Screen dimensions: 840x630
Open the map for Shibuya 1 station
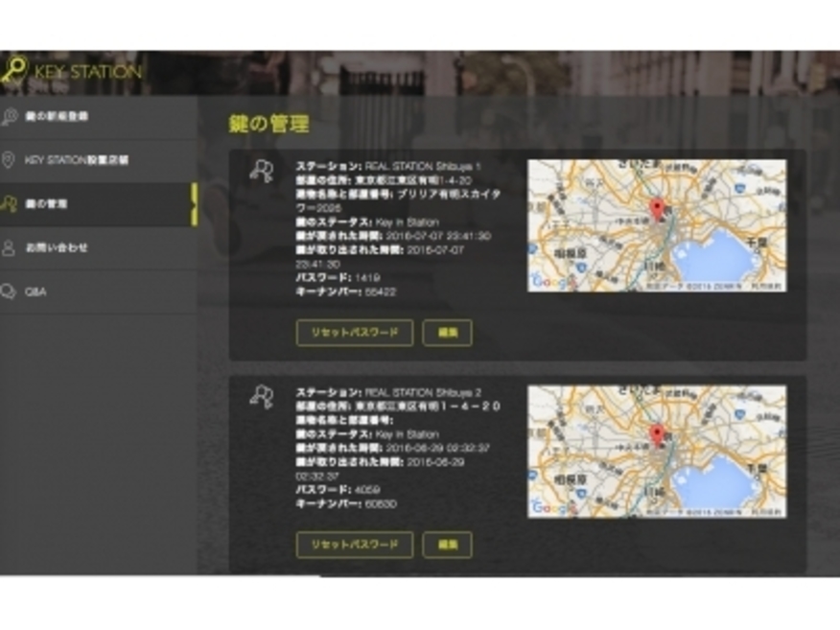pos(657,225)
